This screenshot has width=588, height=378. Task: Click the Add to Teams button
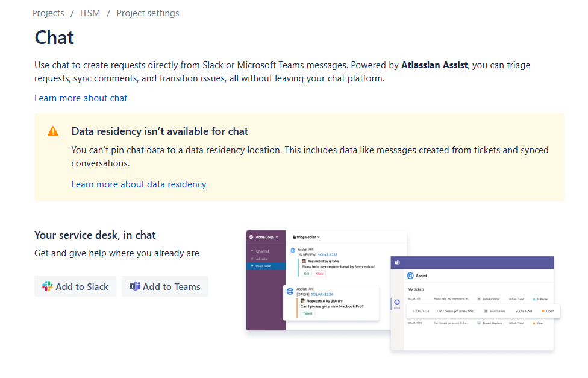click(x=165, y=286)
